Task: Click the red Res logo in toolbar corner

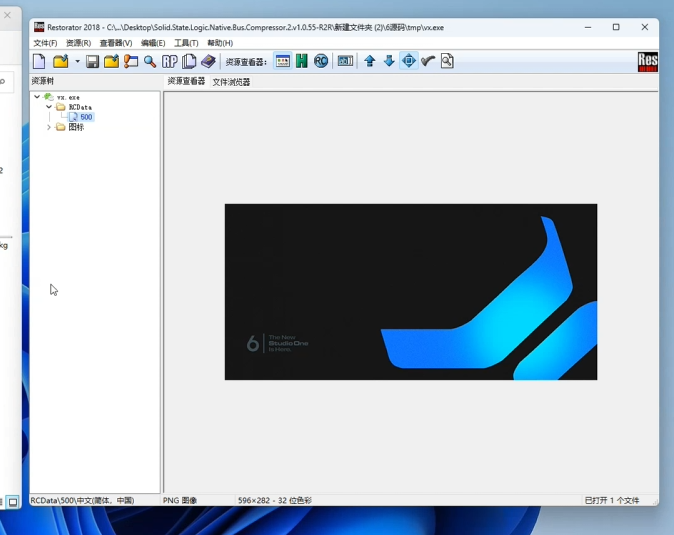Action: pyautogui.click(x=647, y=62)
